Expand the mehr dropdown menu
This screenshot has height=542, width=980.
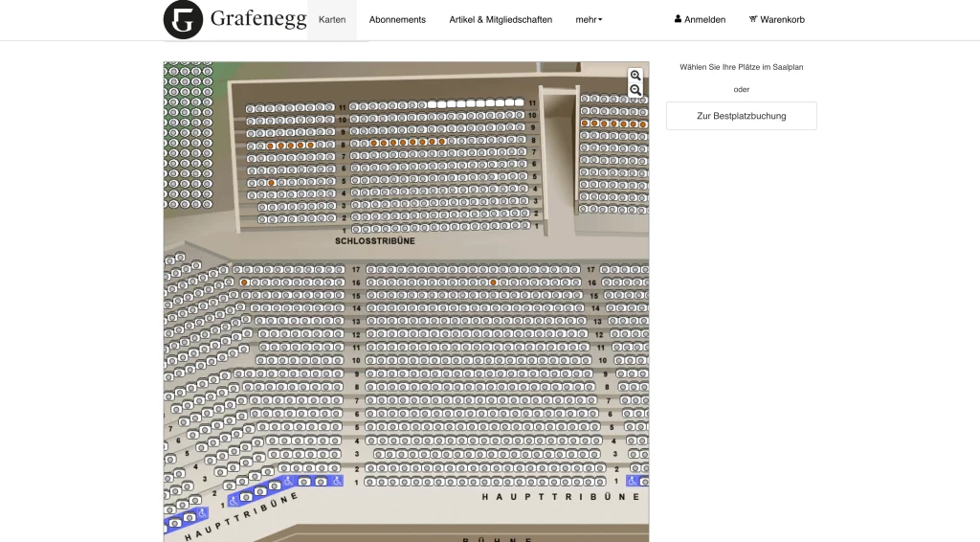pos(589,19)
